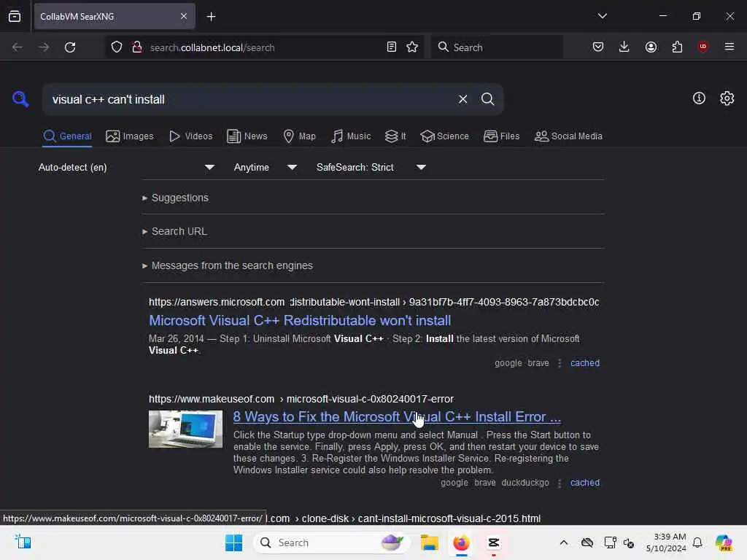
Task: Open the Copilot preview icon
Action: point(723,542)
